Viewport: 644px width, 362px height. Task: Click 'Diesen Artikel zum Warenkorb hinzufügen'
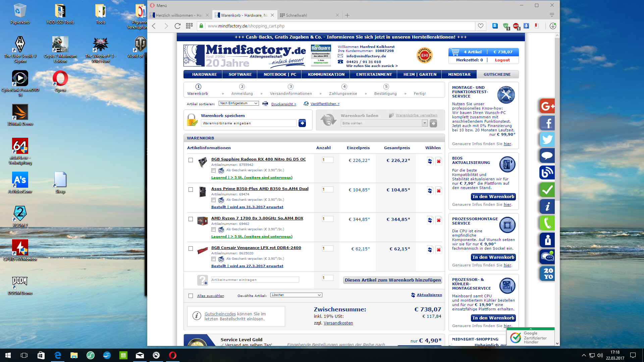[392, 280]
